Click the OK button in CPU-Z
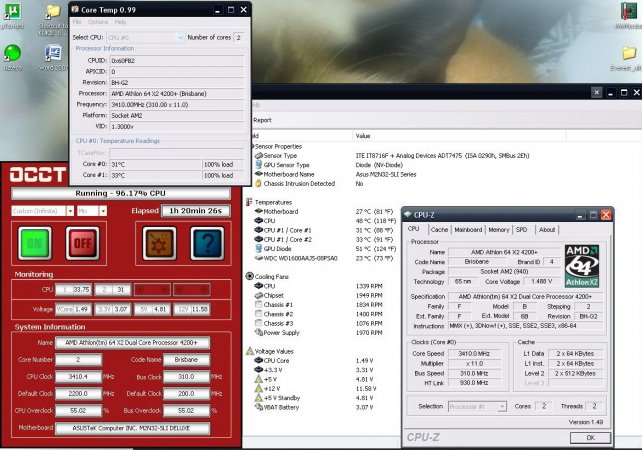Image resolution: width=642 pixels, height=450 pixels. tap(590, 438)
